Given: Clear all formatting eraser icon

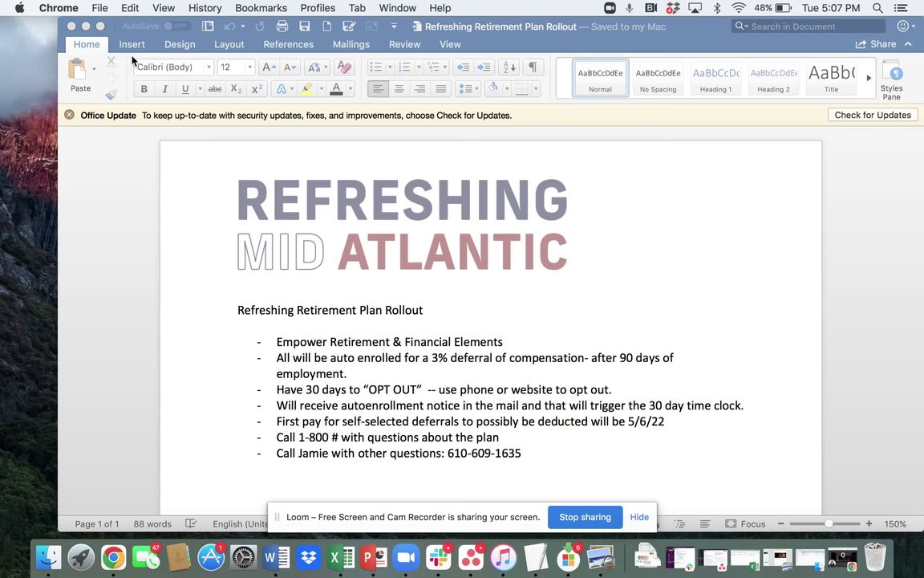Looking at the screenshot, I should click(344, 67).
